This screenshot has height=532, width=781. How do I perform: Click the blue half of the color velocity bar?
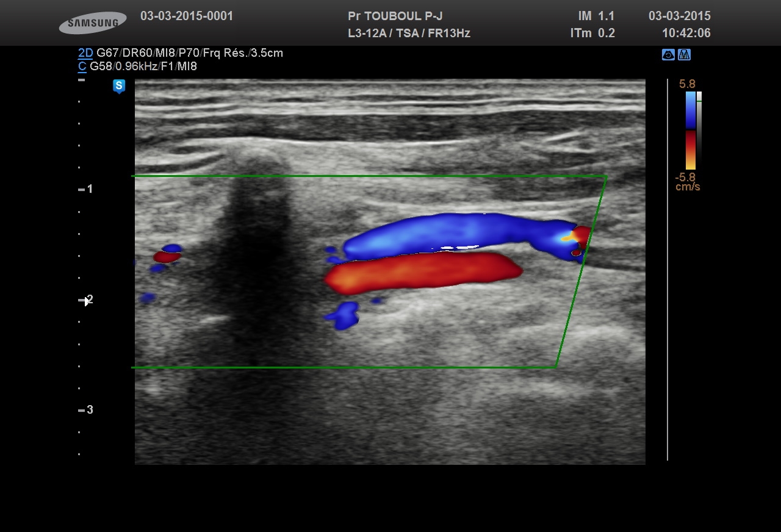[690, 110]
